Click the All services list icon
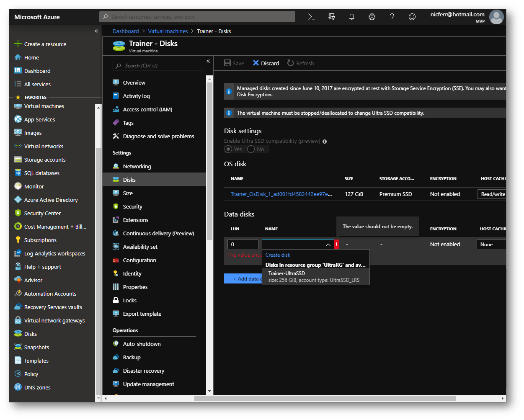The height and width of the screenshot is (420, 524). click(x=18, y=84)
